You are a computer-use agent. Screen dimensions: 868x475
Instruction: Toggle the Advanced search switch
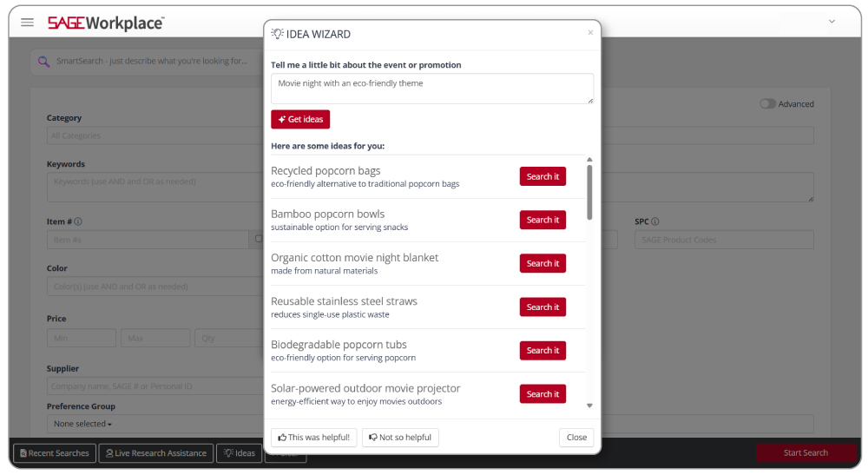click(x=767, y=104)
